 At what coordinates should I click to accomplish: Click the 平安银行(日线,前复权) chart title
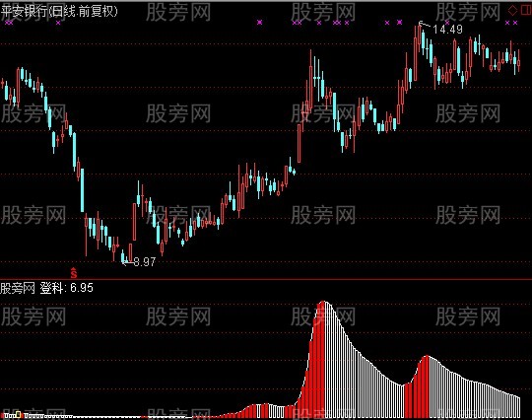(59, 12)
